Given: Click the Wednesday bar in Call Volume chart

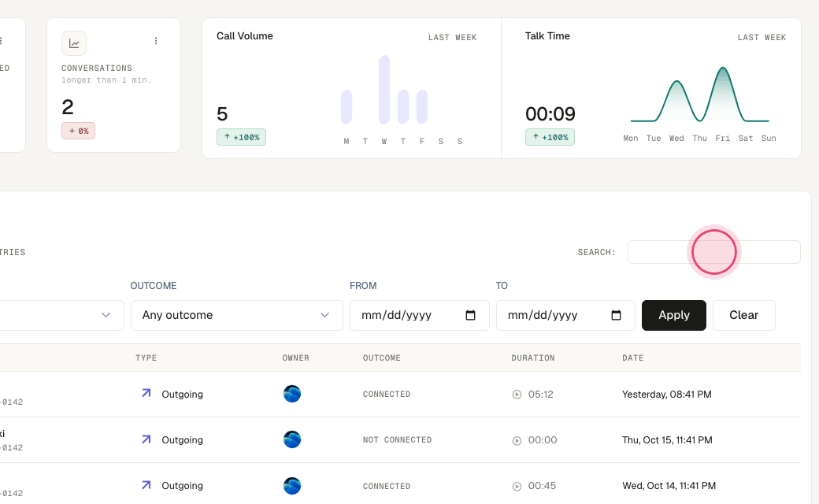Looking at the screenshot, I should click(384, 89).
